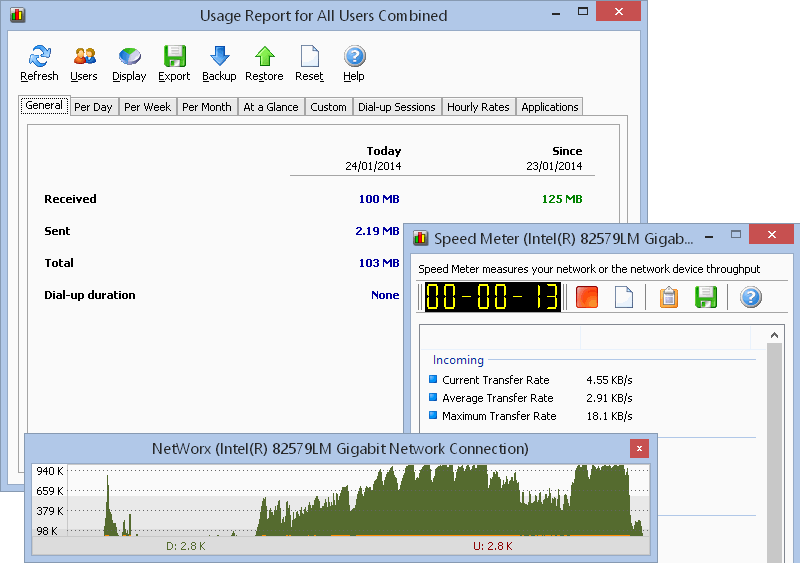Screen dimensions: 800x563
Task: Close the NetWorx graph window
Action: pyautogui.click(x=639, y=449)
